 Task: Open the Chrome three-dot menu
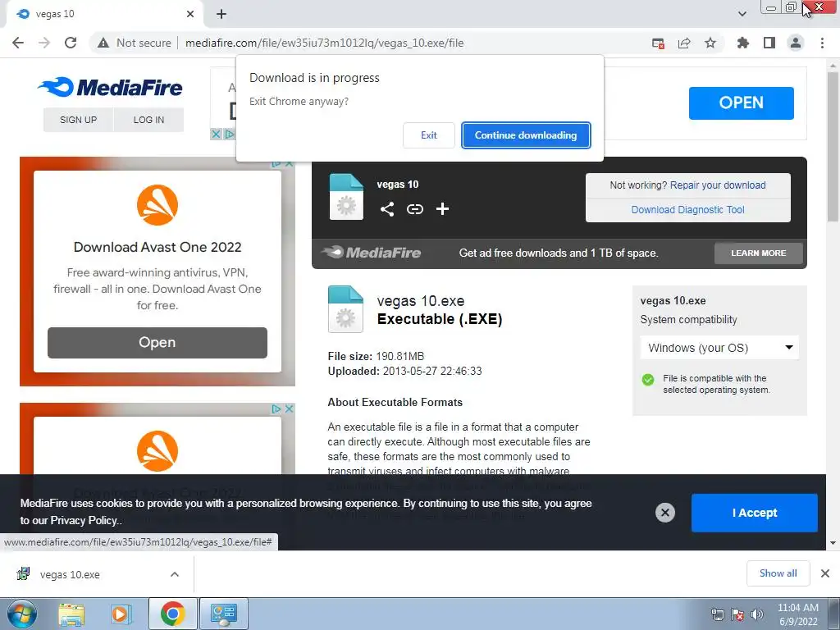(822, 43)
